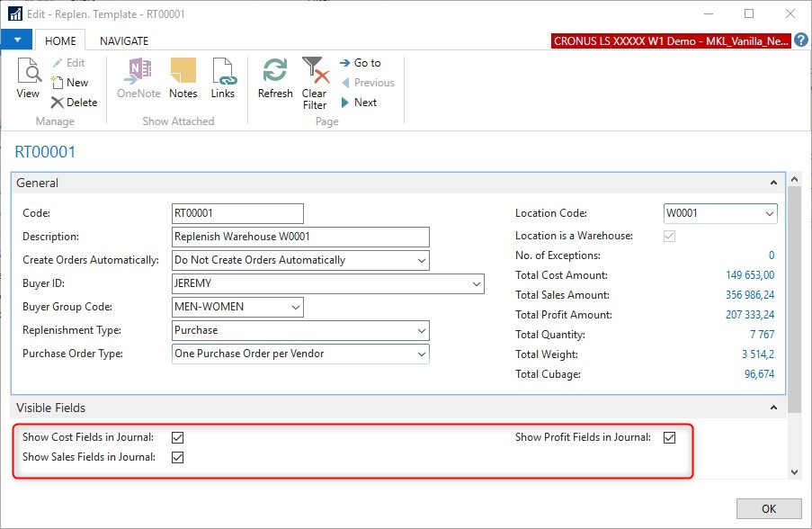
Task: Expand the Location Code dropdown
Action: [769, 214]
